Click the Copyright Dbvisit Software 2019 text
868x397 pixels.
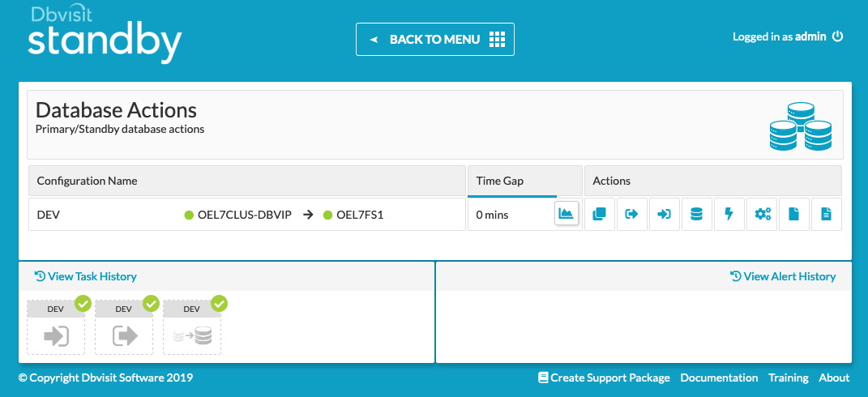coord(105,378)
